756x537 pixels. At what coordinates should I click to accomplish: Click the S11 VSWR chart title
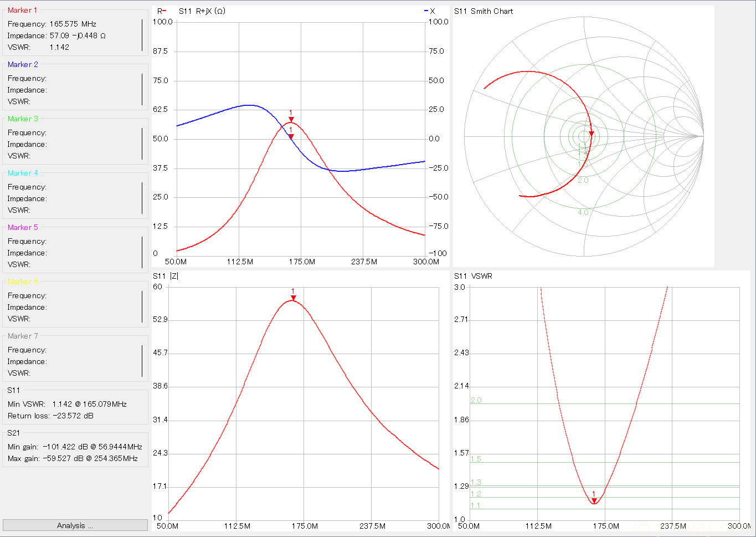pos(473,276)
